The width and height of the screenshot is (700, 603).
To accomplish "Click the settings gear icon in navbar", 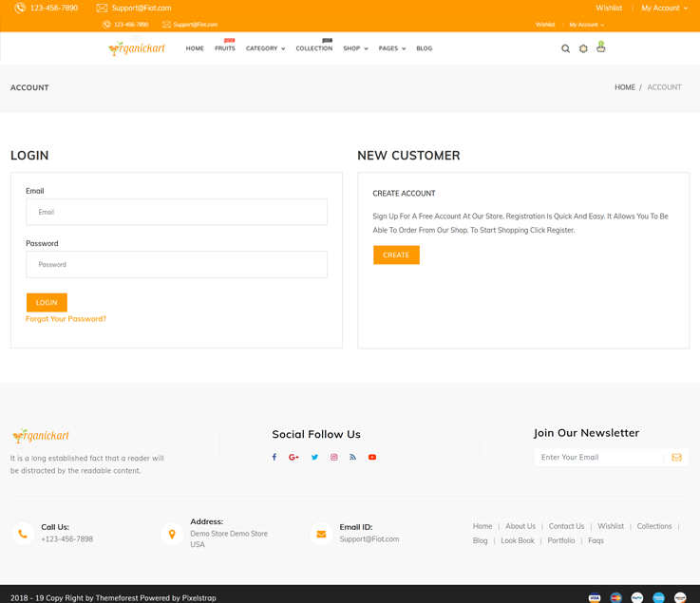I will pos(583,48).
